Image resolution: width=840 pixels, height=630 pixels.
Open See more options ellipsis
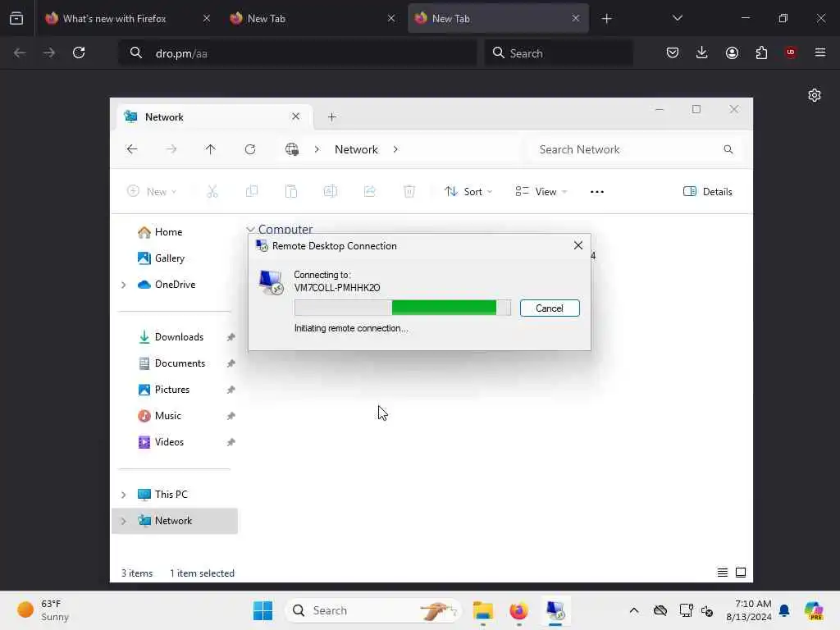(597, 191)
